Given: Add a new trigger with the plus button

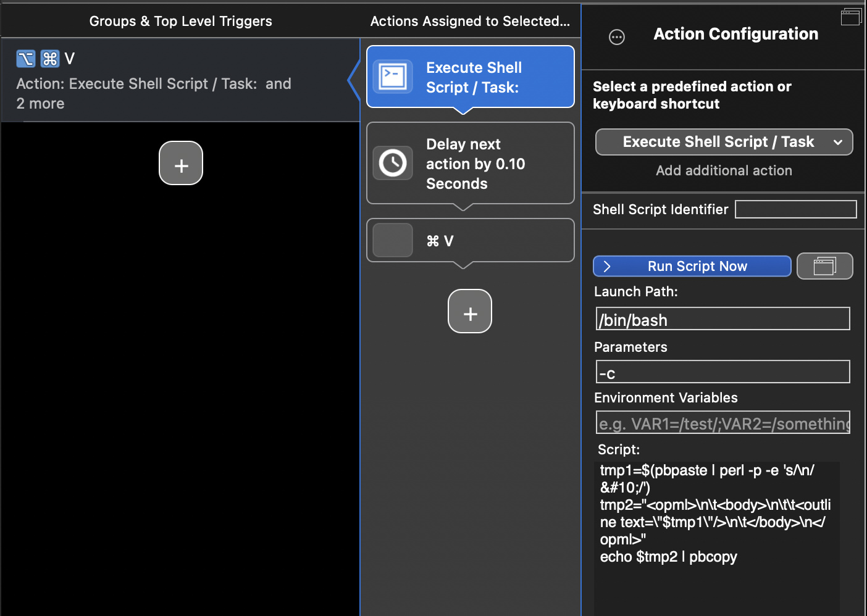Looking at the screenshot, I should (181, 164).
